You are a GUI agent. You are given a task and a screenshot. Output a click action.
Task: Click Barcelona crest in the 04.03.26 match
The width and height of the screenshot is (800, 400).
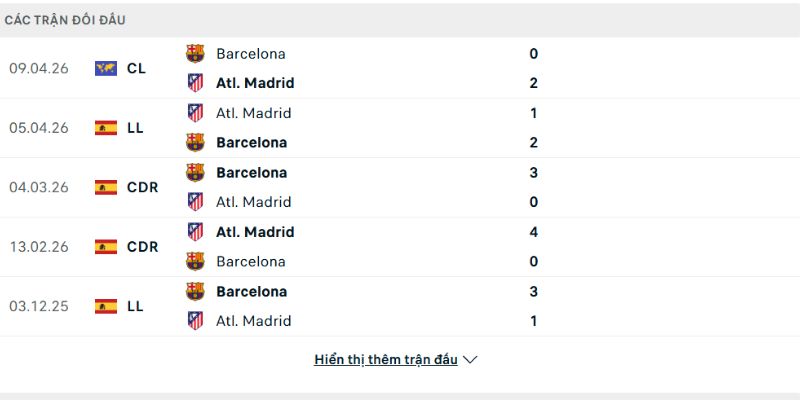195,172
